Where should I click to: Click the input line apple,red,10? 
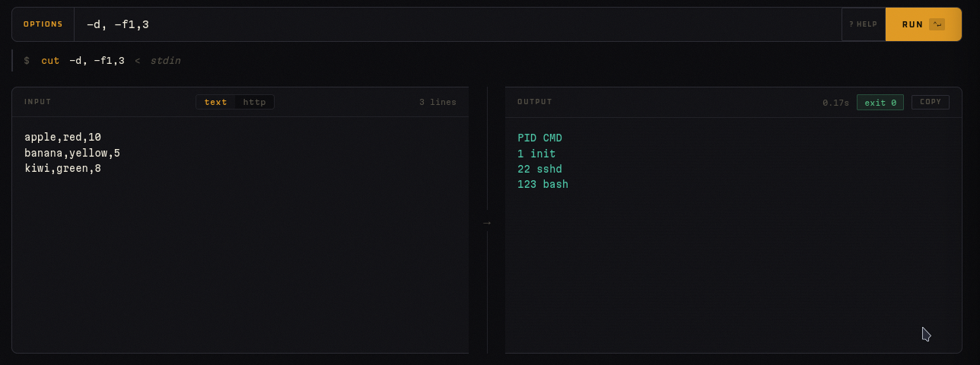[x=62, y=138]
